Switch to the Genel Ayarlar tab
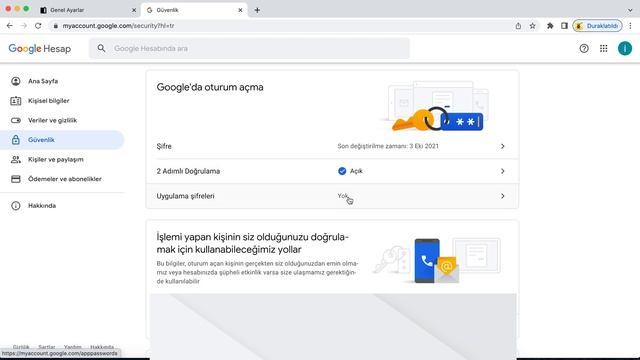This screenshot has width=640, height=360. pos(87,10)
